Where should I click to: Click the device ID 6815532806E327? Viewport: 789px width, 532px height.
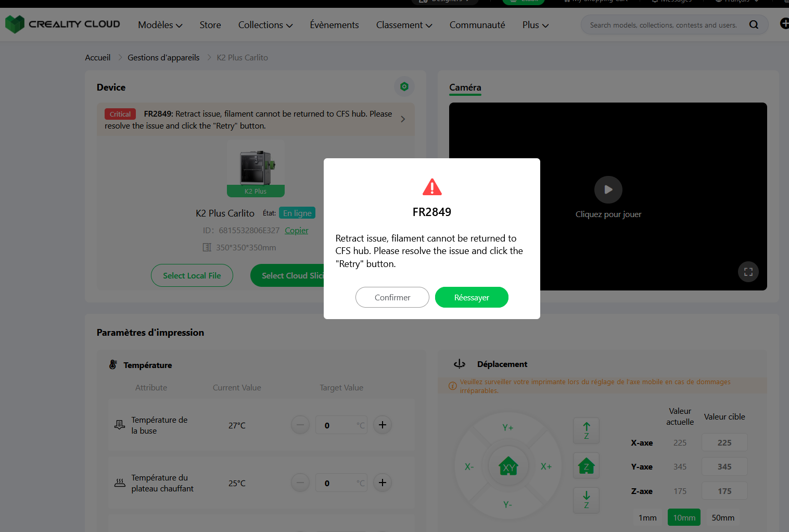249,230
